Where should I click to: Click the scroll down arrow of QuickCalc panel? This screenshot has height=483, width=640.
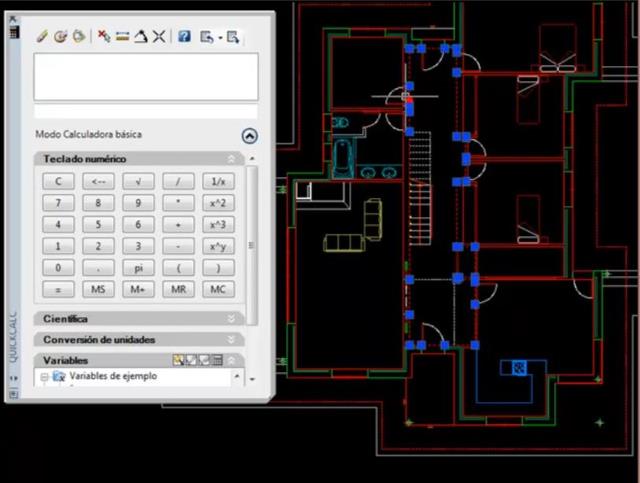click(252, 379)
